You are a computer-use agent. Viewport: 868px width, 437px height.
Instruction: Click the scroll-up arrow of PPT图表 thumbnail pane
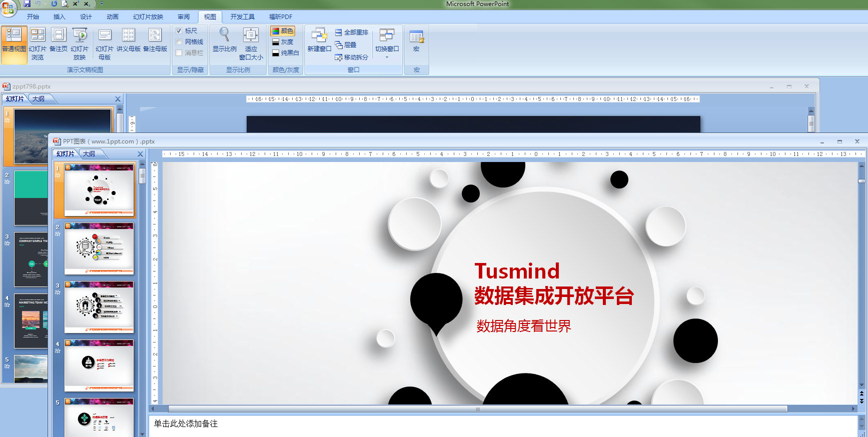142,164
